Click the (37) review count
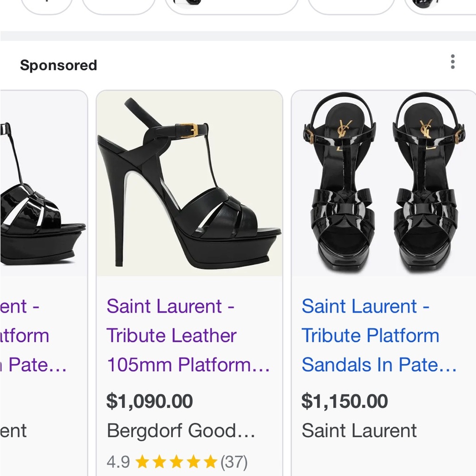Screen dimensions: 476x476 [x=234, y=461]
